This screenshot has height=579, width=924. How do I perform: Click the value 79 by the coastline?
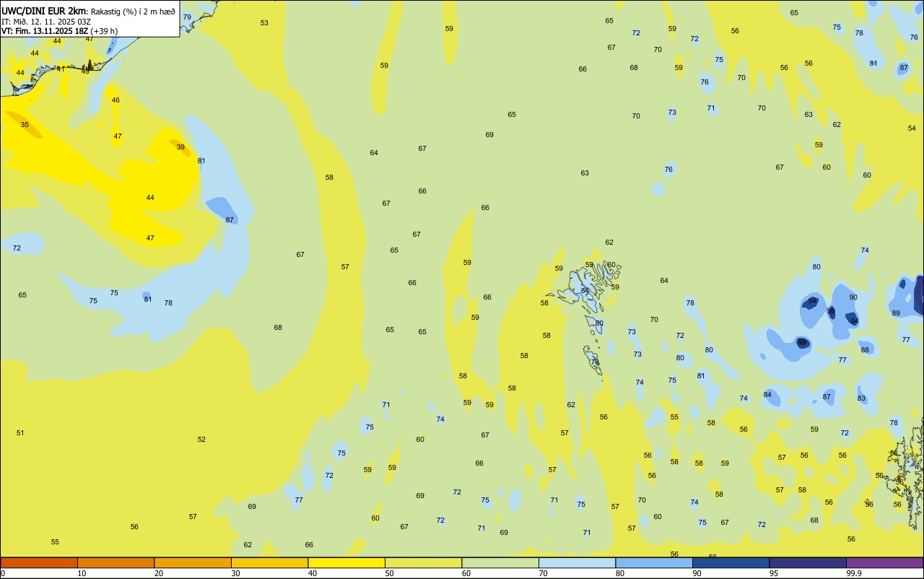point(187,17)
